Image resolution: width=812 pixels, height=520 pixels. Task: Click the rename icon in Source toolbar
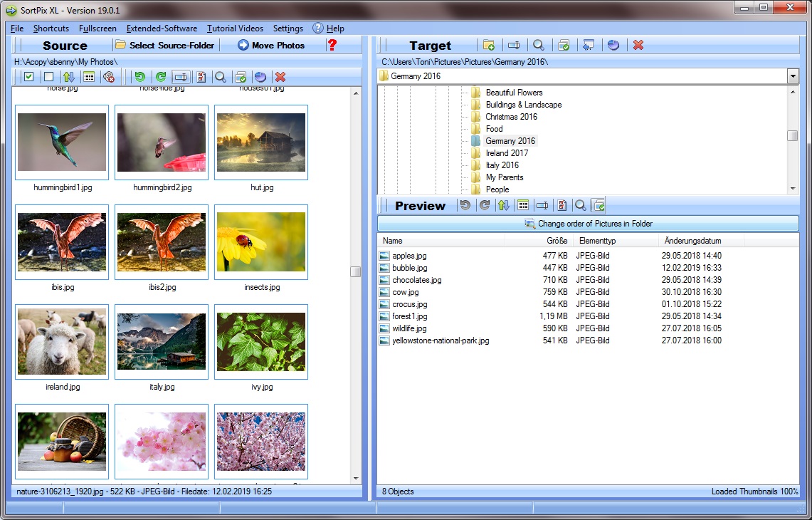(x=181, y=77)
